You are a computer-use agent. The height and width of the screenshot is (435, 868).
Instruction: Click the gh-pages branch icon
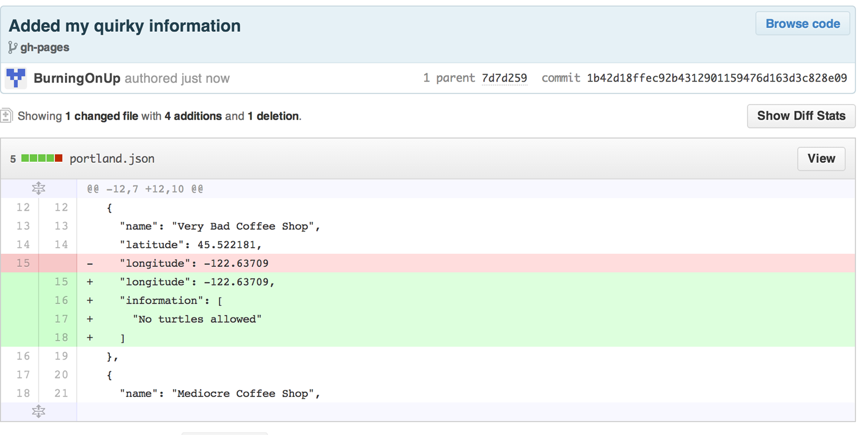click(12, 48)
